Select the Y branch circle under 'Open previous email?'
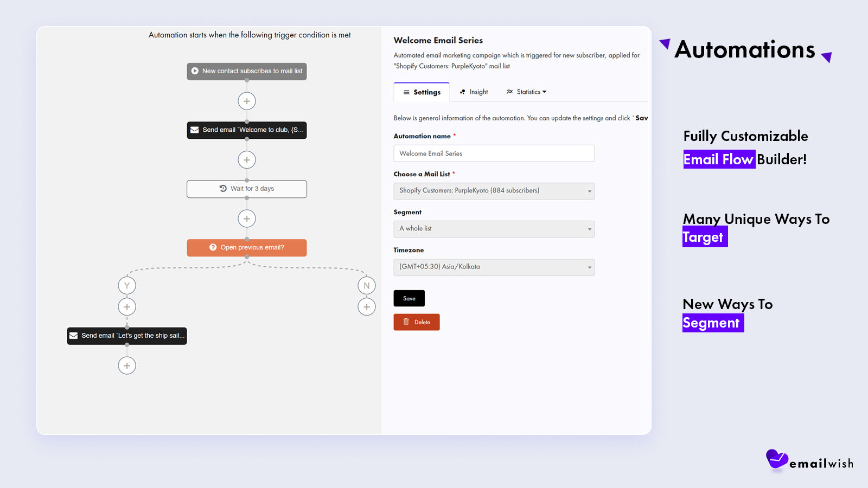Screen dimensions: 868x488 point(127,285)
